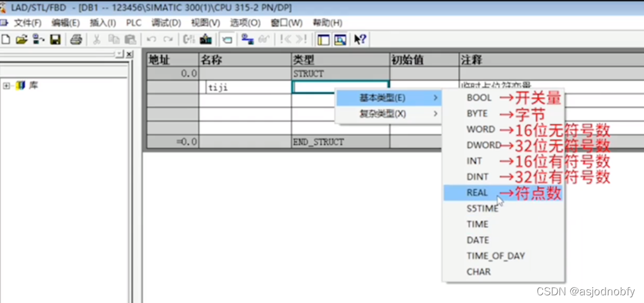Click the =0.0 address cell
Viewport: 644px width, 303px height.
[x=173, y=142]
